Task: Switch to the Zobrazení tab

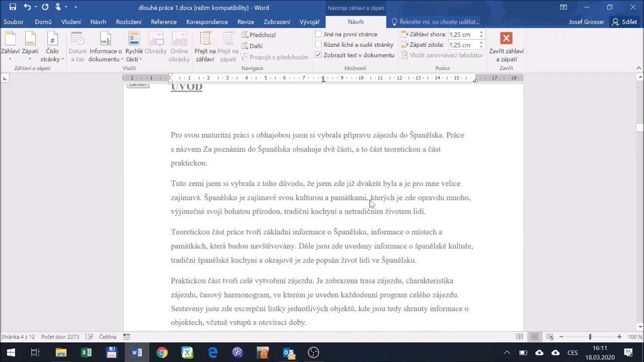Action: coord(277,22)
